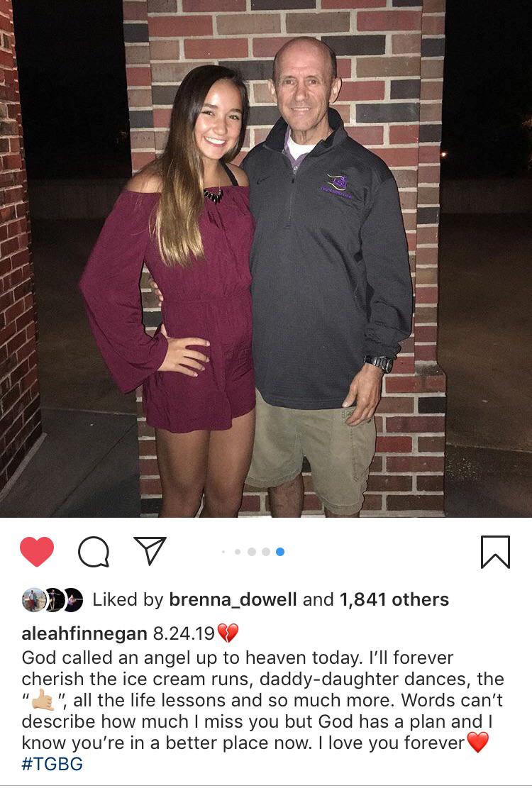Select the third gray carousel dot
This screenshot has width=532, height=788.
252,552
